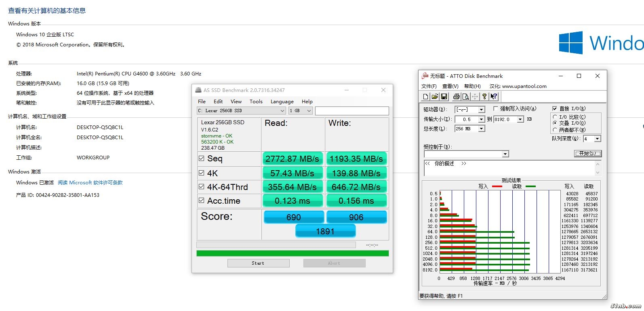Open the Edit menu in AS SSD Benchmark
This screenshot has height=311, width=644.
218,102
